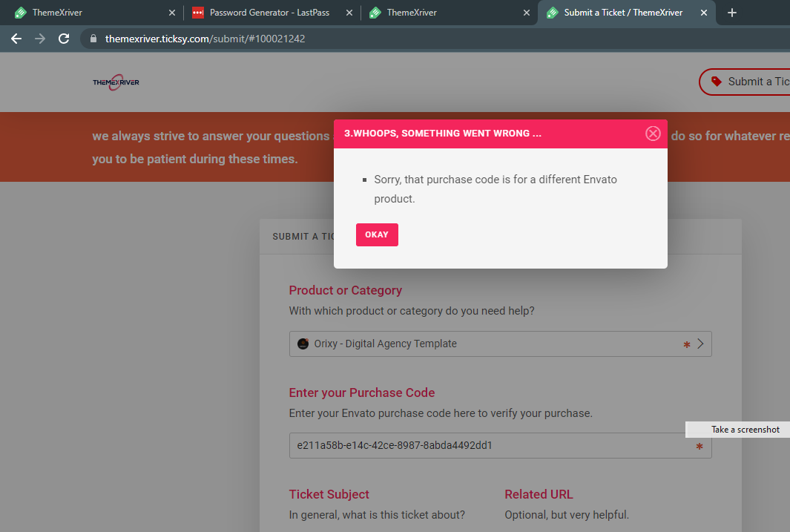This screenshot has height=532, width=790.
Task: Click the browser forward arrow
Action: pyautogui.click(x=40, y=39)
